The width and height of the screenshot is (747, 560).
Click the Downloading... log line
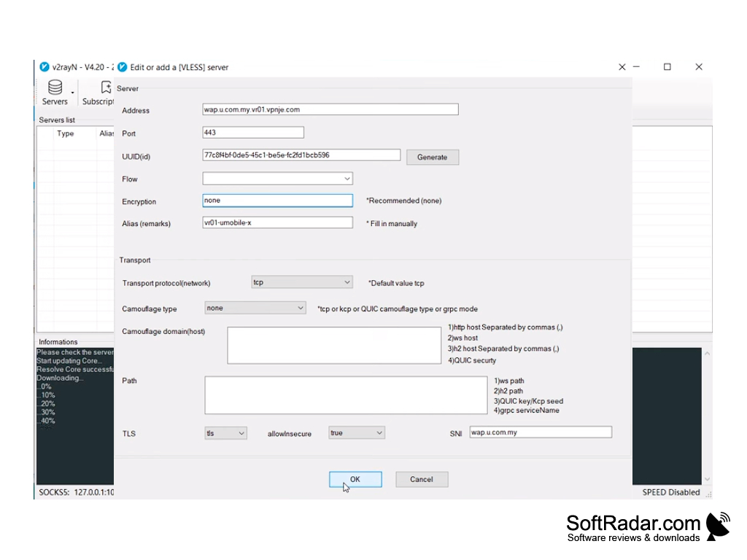60,378
